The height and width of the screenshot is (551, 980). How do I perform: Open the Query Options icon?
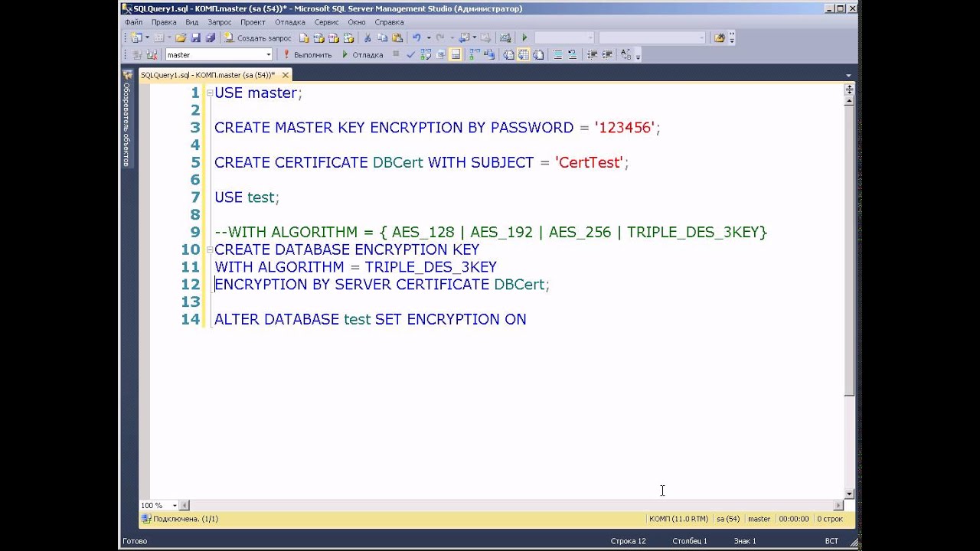[441, 54]
